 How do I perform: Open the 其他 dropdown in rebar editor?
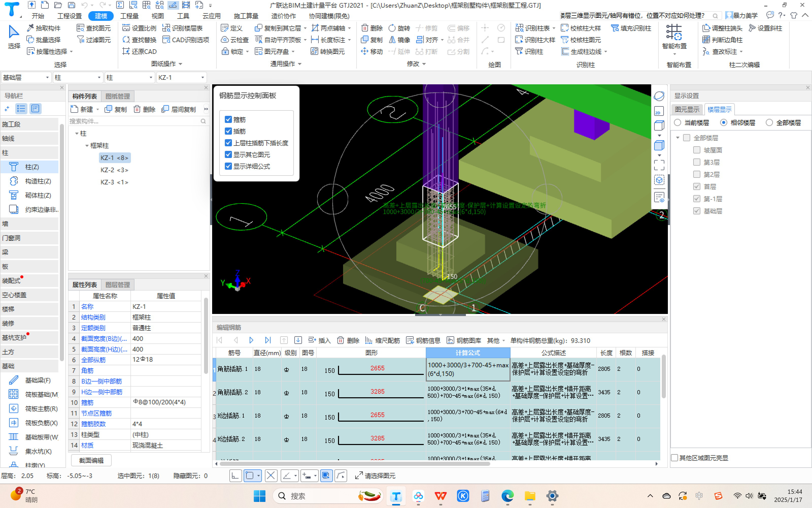(x=496, y=340)
